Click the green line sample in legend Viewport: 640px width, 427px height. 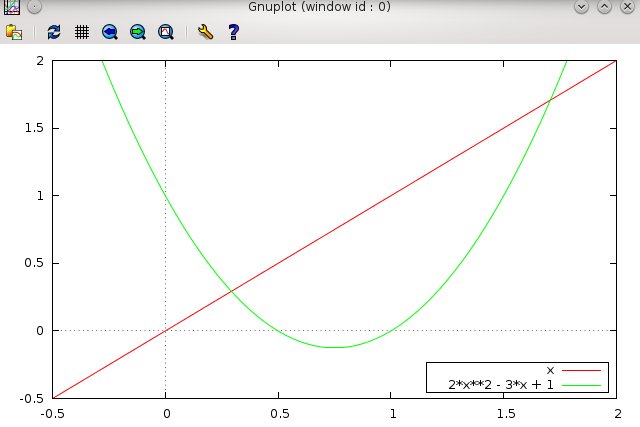584,384
